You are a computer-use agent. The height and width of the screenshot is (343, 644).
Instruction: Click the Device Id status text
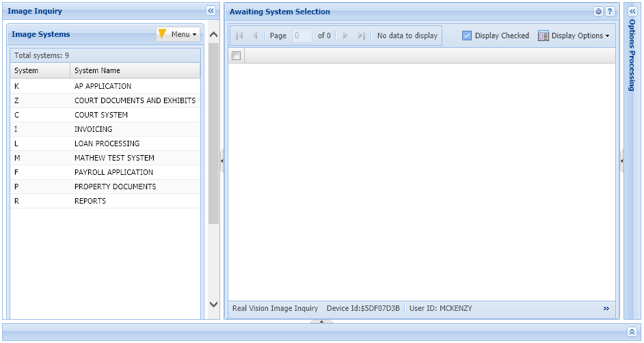[x=363, y=308]
